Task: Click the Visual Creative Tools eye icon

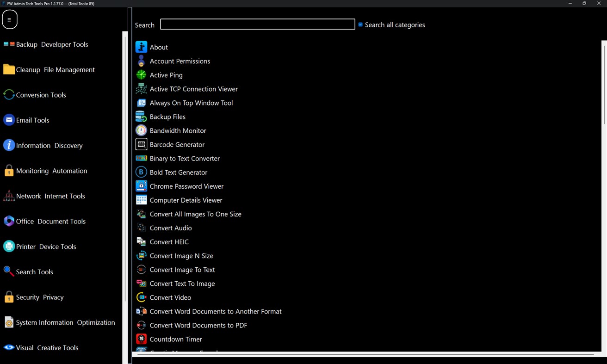Action: (9, 347)
